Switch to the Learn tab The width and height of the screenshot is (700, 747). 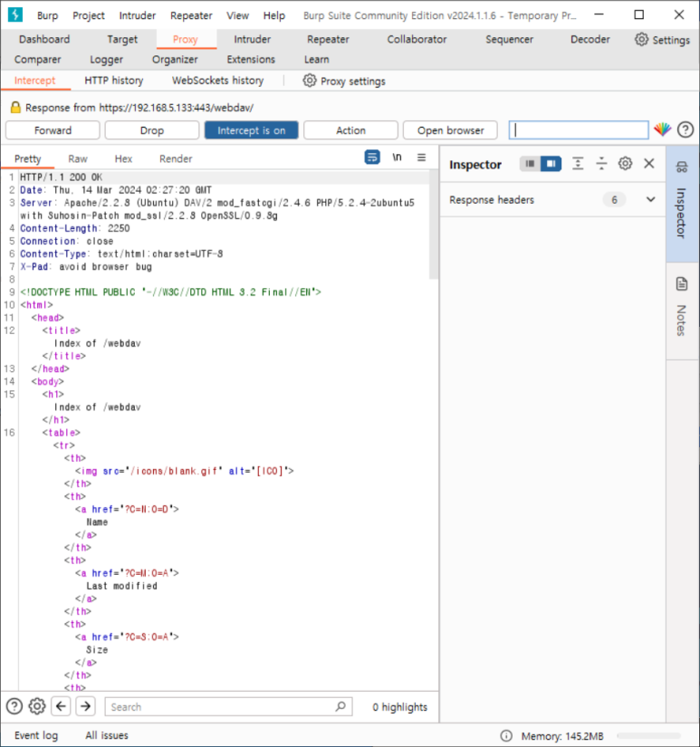point(316,59)
